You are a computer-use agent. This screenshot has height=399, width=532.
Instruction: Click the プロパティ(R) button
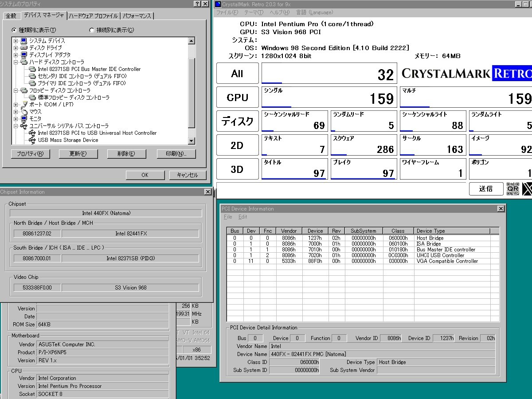pos(30,154)
